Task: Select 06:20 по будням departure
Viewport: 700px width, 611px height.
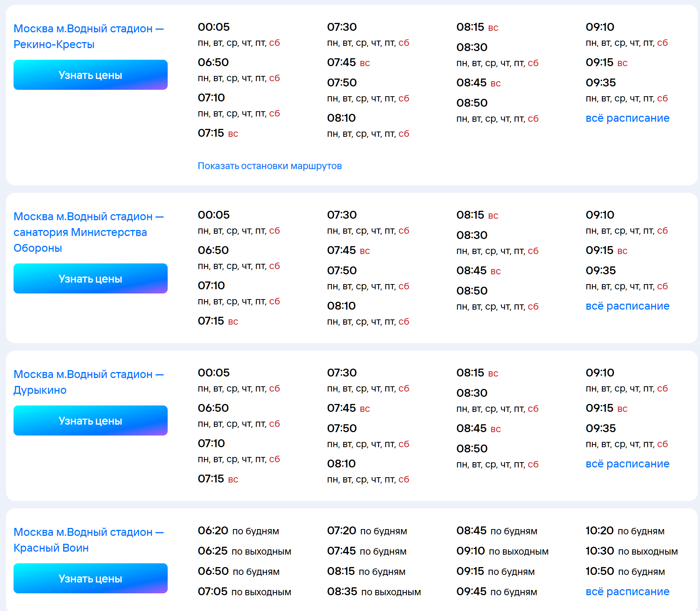Action: pyautogui.click(x=238, y=531)
